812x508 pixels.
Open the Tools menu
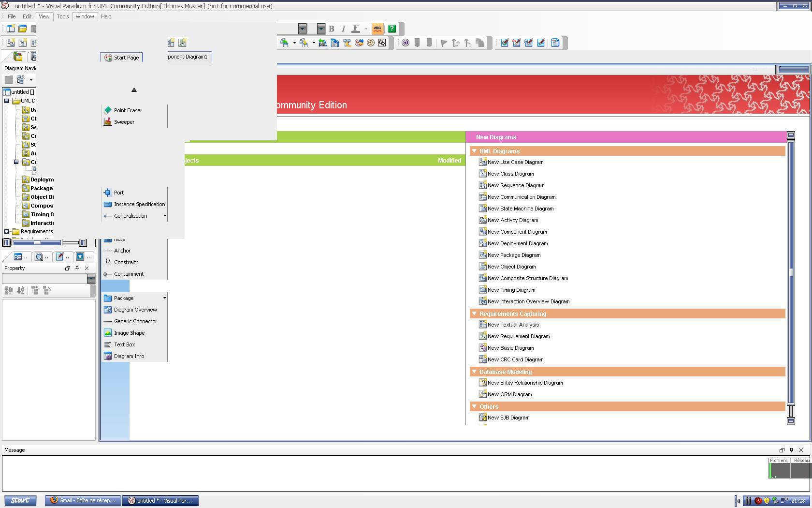tap(63, 16)
